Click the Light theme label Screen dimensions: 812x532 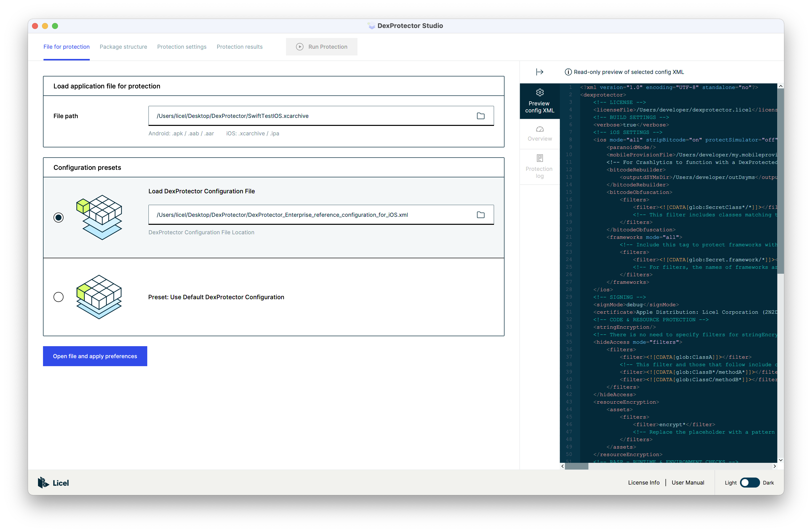click(x=730, y=483)
